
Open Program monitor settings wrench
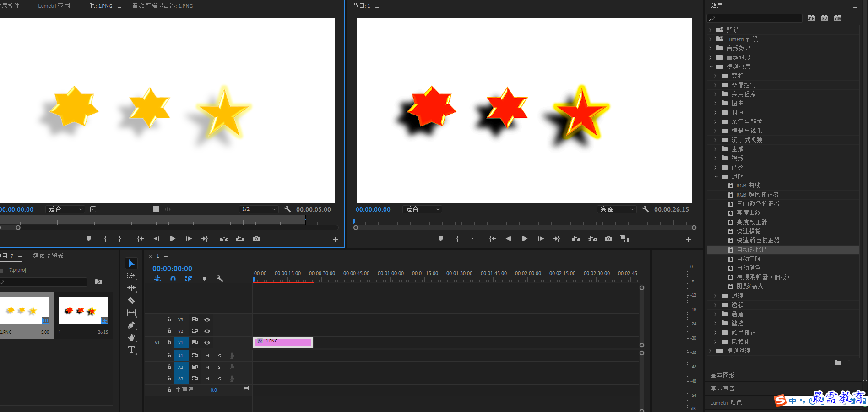point(646,209)
